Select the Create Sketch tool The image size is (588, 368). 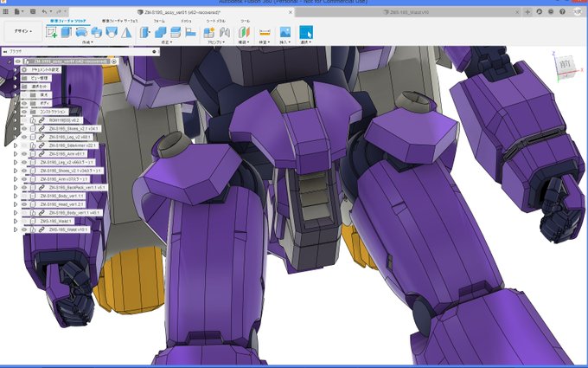point(51,33)
